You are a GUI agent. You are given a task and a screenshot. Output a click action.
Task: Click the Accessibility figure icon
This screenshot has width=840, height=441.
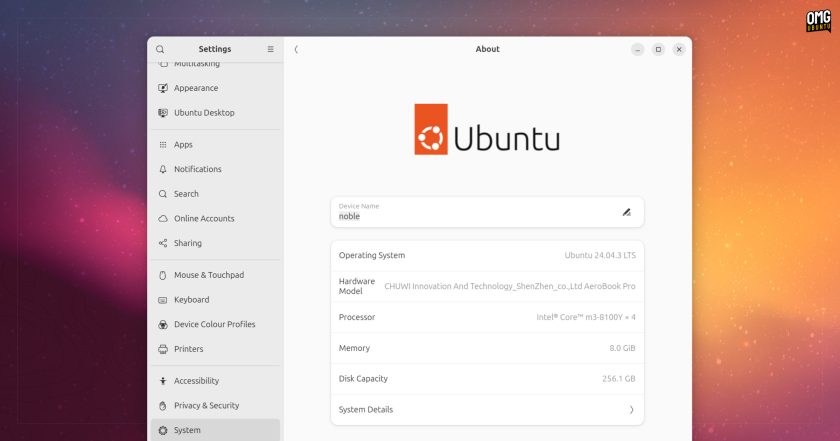pyautogui.click(x=163, y=381)
